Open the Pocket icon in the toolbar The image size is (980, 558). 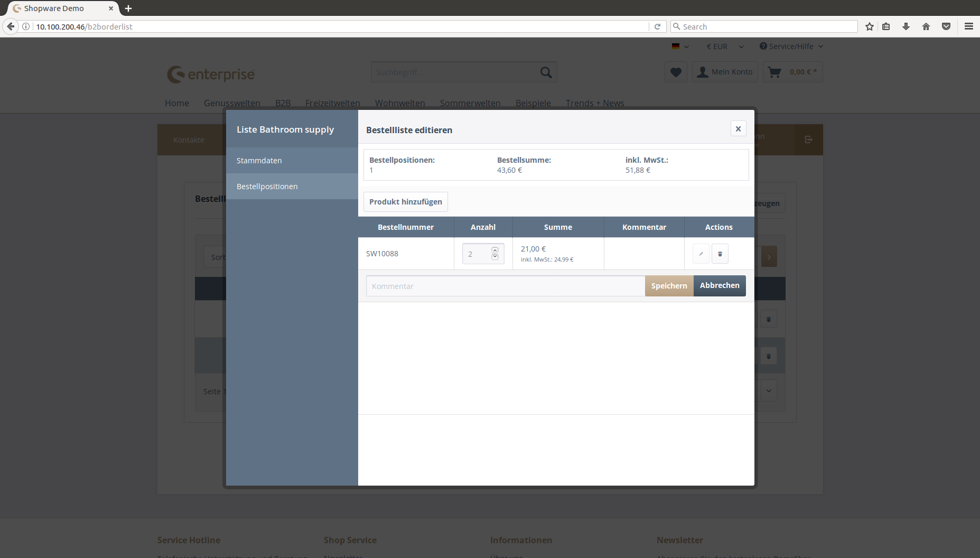[x=946, y=26]
